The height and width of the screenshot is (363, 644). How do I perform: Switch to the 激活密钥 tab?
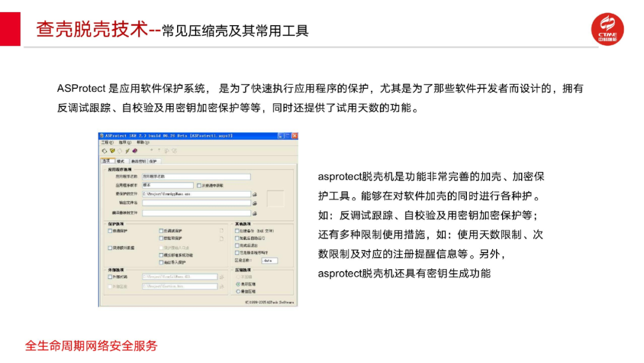click(138, 161)
